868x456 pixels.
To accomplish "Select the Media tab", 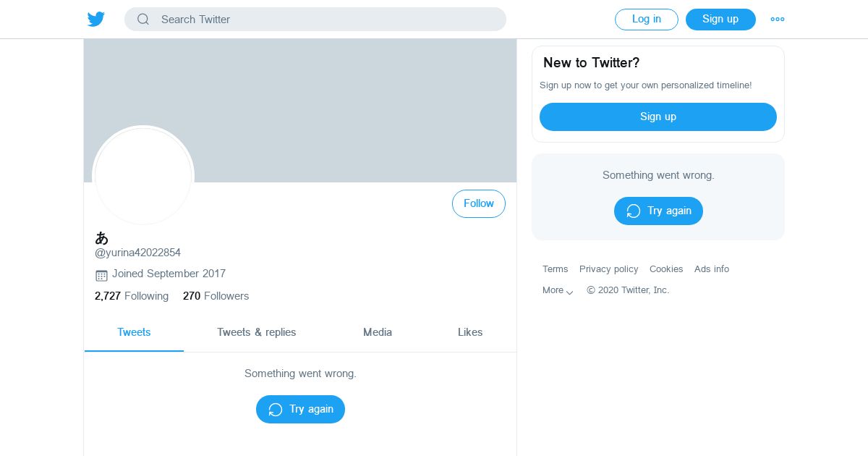I will pos(378,332).
